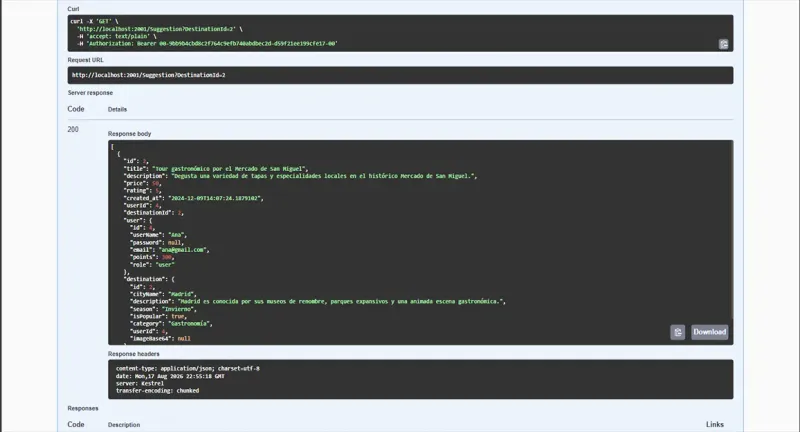Copy the curl command to clipboard

[723, 44]
